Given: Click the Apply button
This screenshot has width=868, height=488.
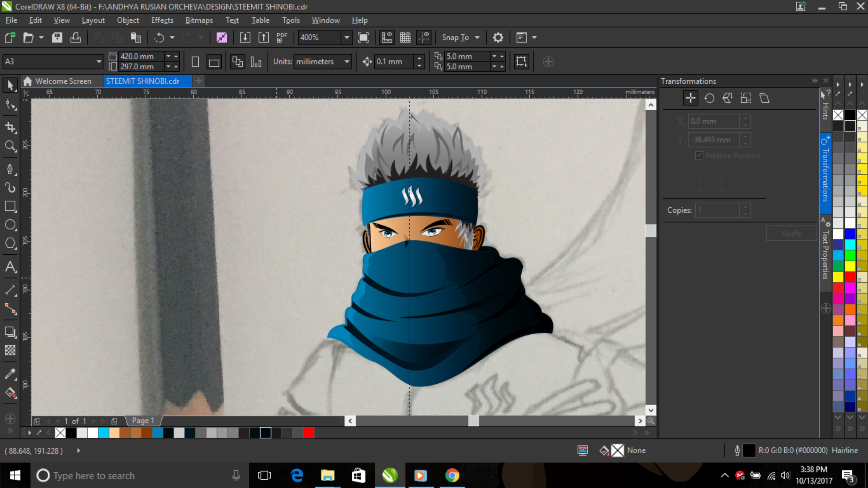Looking at the screenshot, I should click(x=791, y=233).
